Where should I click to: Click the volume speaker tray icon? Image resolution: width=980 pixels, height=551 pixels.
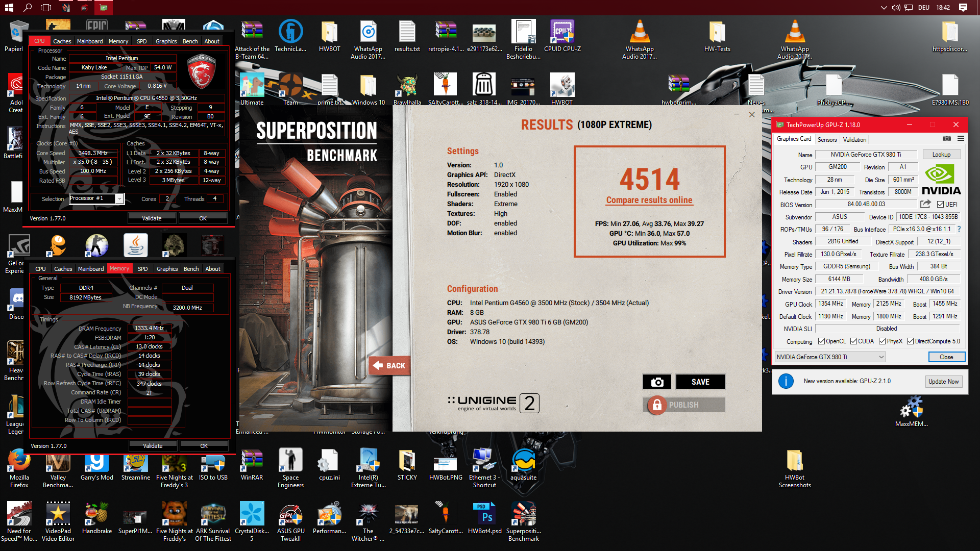click(x=896, y=8)
